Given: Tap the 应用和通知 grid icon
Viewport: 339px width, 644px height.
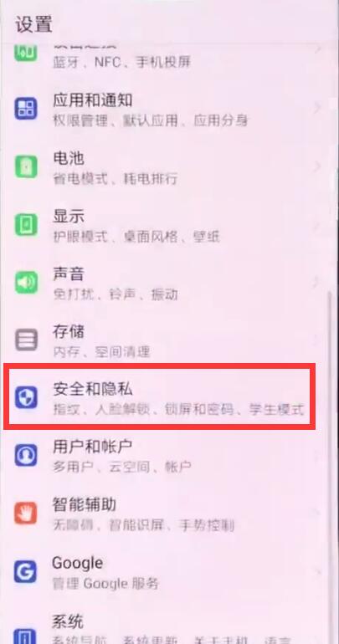Looking at the screenshot, I should point(26,109).
